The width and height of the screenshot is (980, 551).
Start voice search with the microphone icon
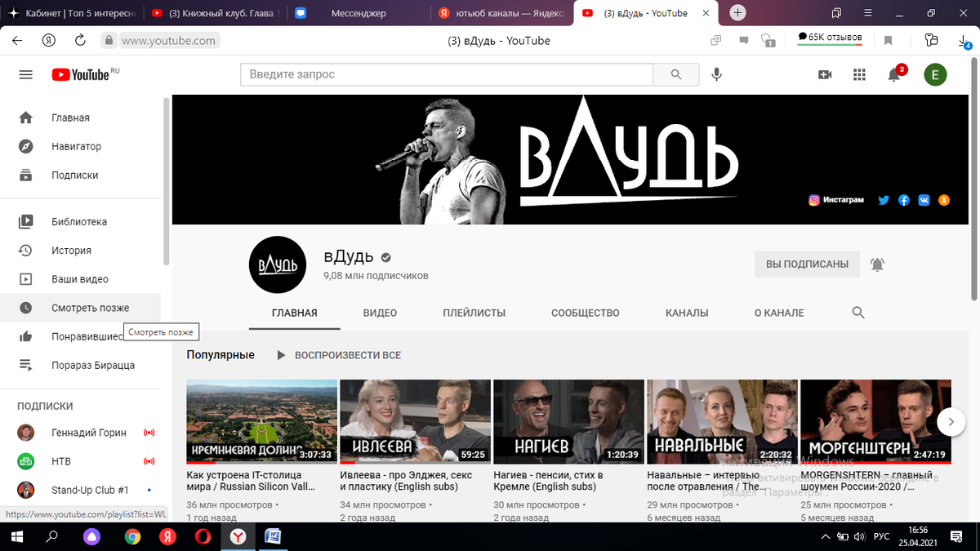pos(716,74)
